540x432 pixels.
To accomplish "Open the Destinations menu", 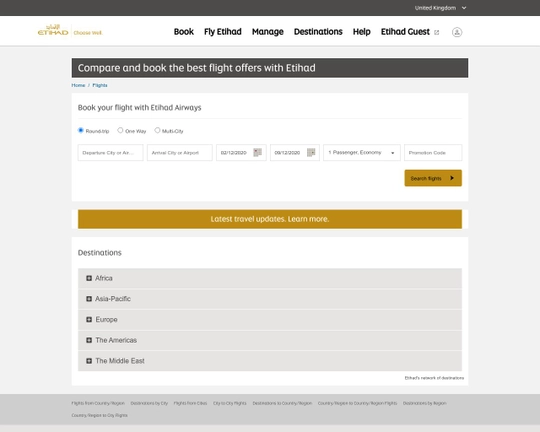I will [318, 32].
